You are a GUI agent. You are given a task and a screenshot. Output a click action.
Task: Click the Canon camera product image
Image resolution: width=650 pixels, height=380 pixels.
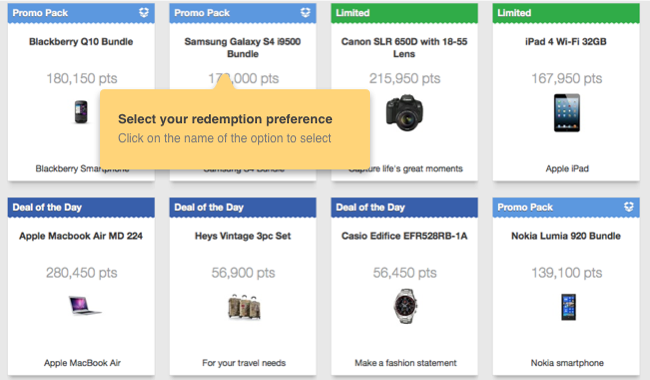(x=405, y=113)
